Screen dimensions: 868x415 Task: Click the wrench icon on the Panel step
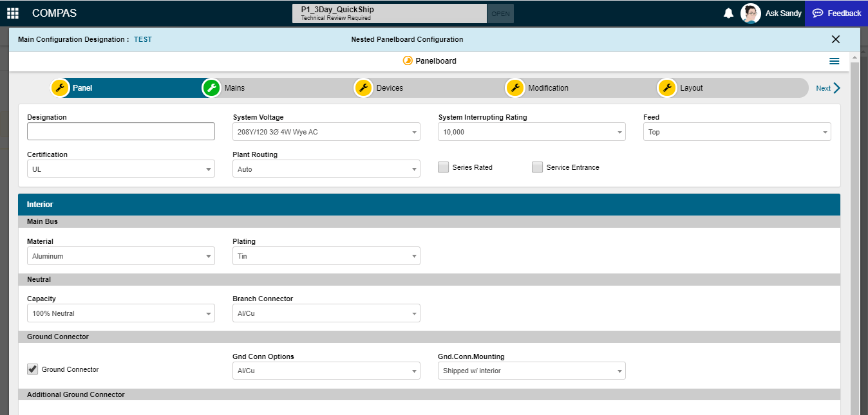(60, 88)
